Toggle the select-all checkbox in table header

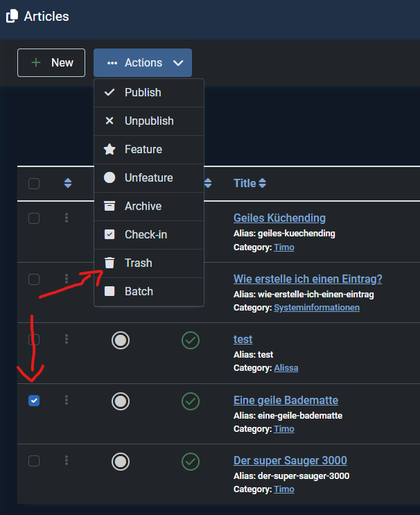34,184
